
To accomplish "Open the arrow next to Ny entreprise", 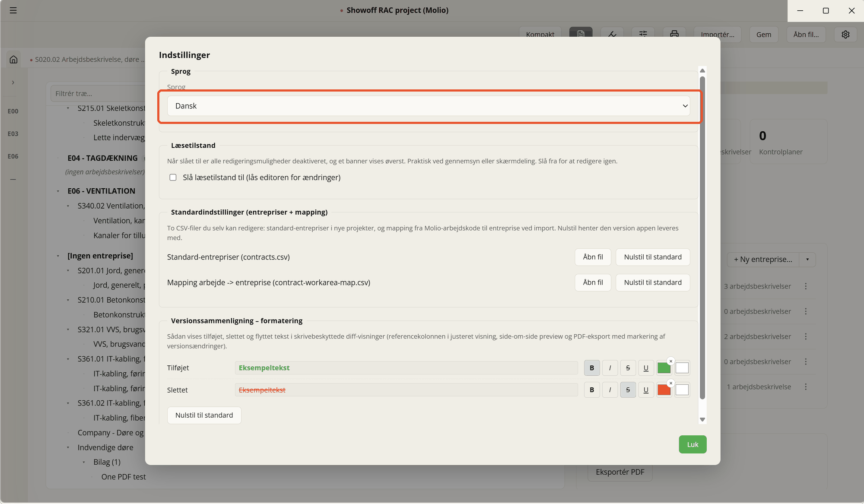I will 807,260.
